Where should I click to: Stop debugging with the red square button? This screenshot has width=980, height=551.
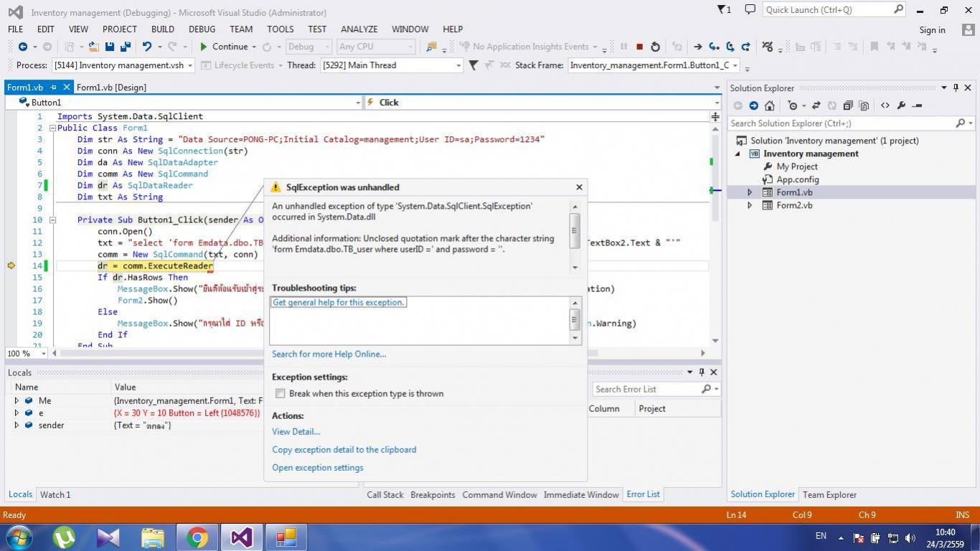(x=639, y=47)
